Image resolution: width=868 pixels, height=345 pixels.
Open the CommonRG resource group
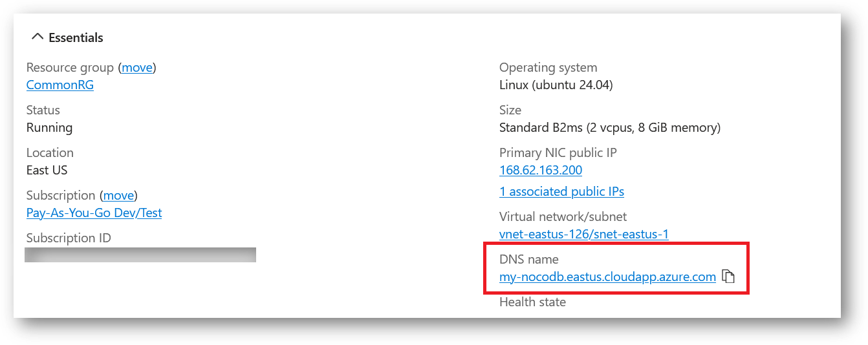(60, 85)
